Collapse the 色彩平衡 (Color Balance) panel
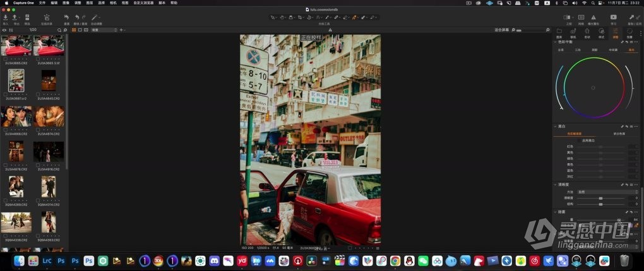 coord(555,42)
